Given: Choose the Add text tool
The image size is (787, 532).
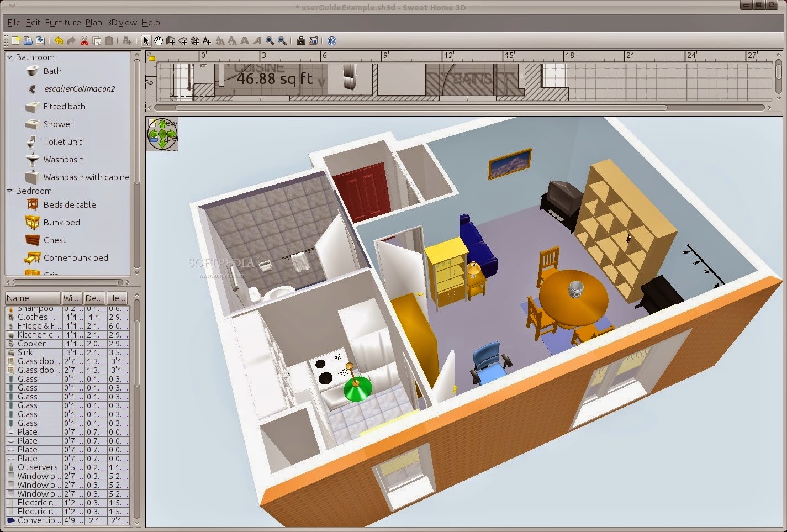Looking at the screenshot, I should [207, 41].
